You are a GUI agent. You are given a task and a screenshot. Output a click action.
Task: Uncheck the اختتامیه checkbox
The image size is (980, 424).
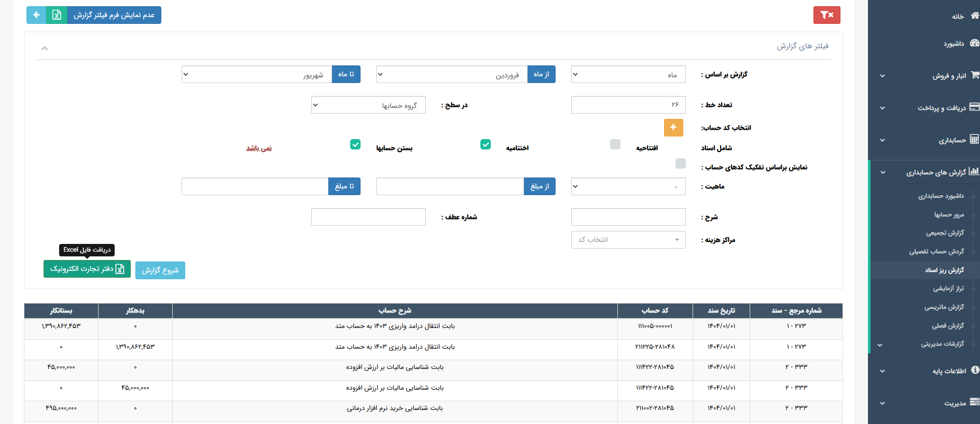point(485,144)
